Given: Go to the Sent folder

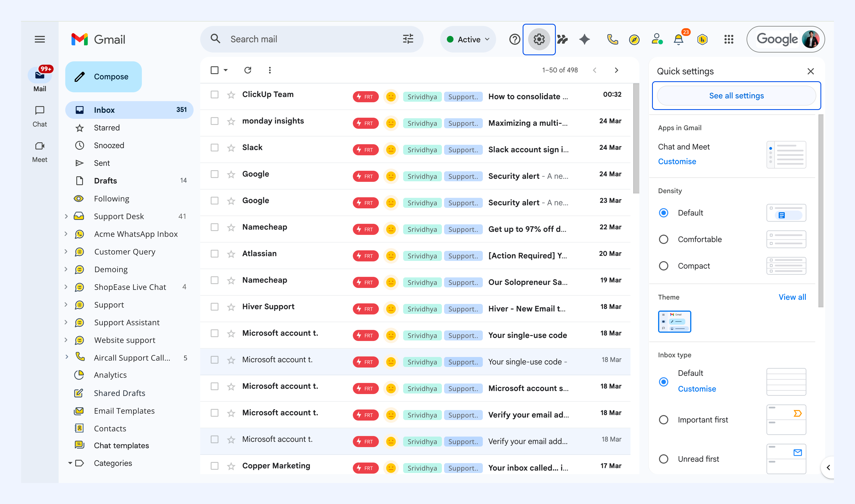Looking at the screenshot, I should pos(129,163).
